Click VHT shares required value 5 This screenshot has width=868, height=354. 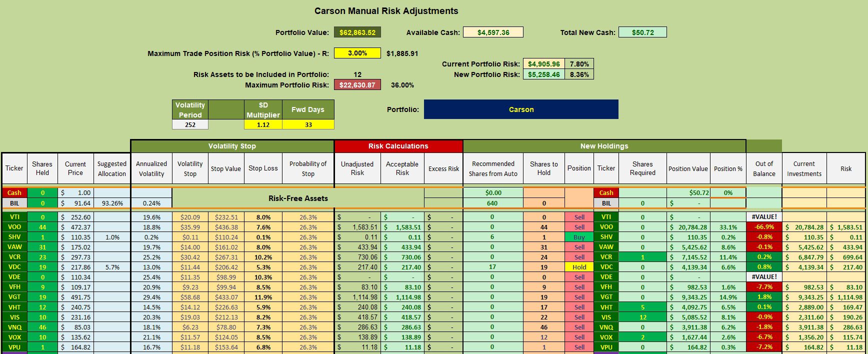[642, 307]
